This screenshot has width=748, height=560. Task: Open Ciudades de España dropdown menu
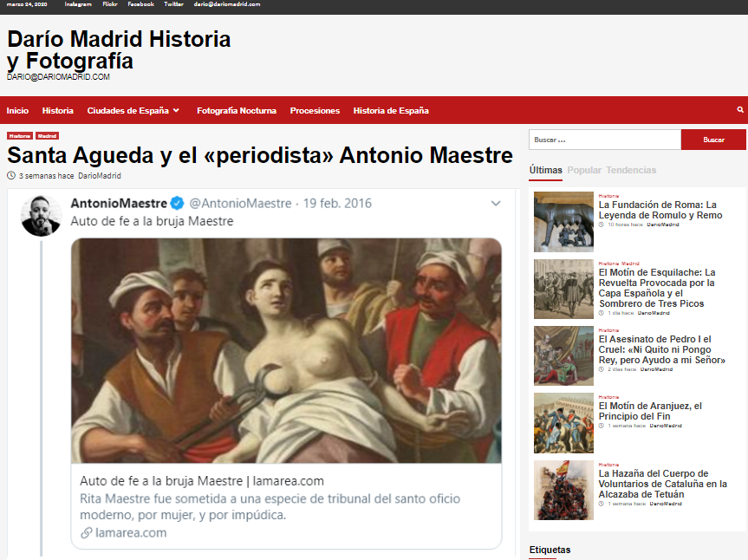[133, 111]
